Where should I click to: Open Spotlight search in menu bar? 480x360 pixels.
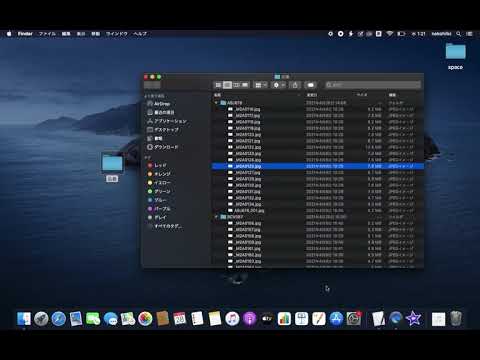tap(459, 34)
